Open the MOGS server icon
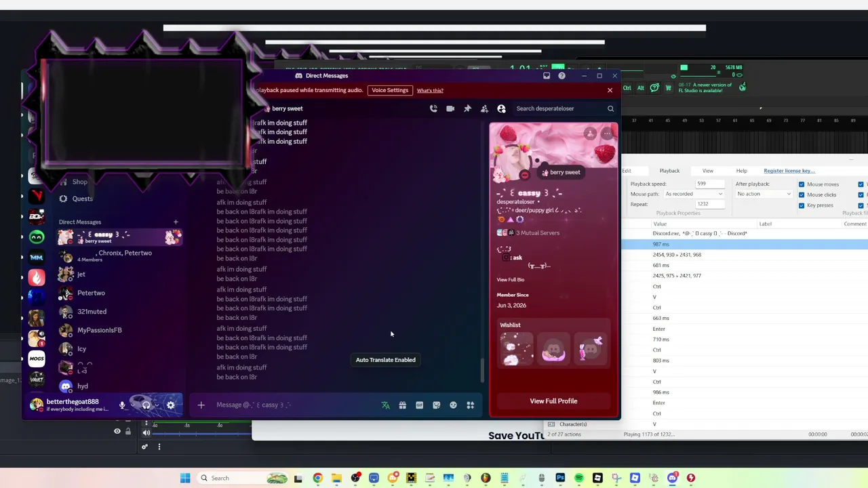The height and width of the screenshot is (488, 868). click(x=37, y=359)
